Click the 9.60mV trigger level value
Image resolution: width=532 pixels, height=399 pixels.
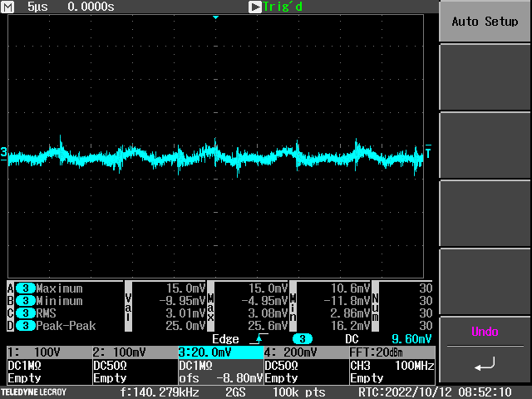click(x=411, y=339)
